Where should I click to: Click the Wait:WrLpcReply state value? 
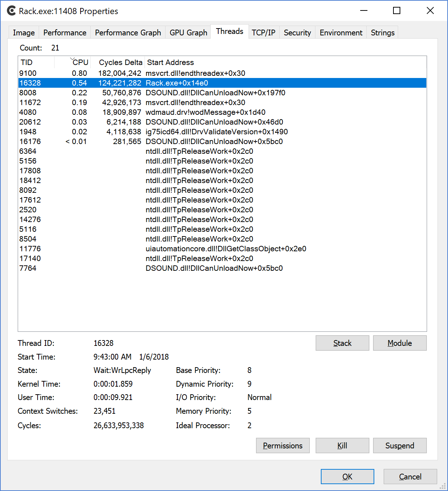tap(122, 370)
